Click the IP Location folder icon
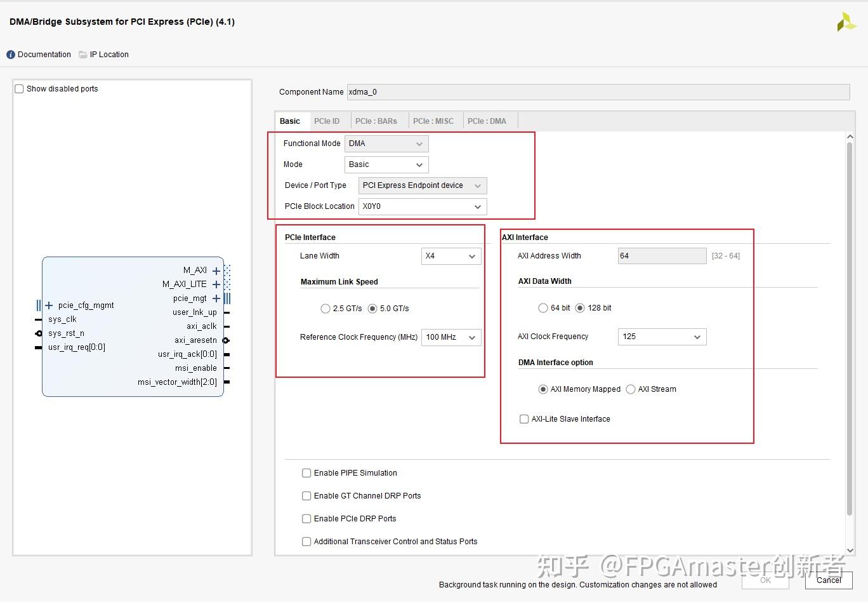Image resolution: width=868 pixels, height=602 pixels. coord(83,54)
